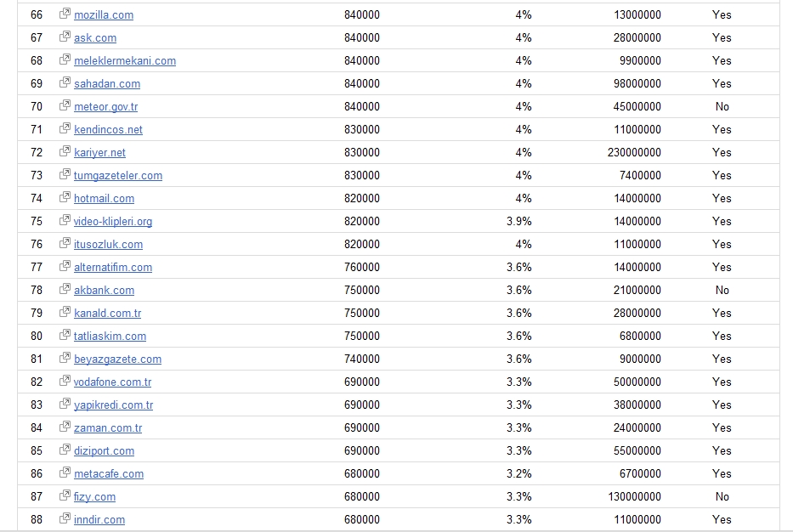Click external-link icon next to ask.com
Screen dimensions: 793x532
coord(65,37)
